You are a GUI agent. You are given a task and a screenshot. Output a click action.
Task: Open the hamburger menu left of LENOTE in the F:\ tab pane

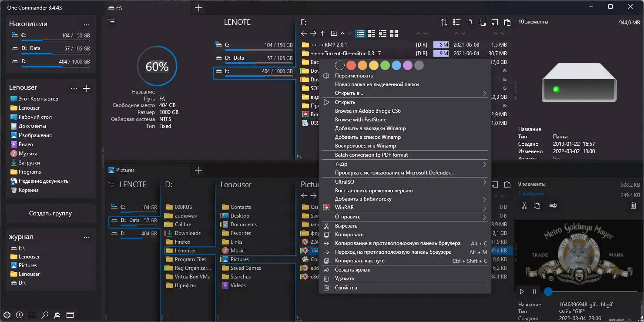click(112, 21)
